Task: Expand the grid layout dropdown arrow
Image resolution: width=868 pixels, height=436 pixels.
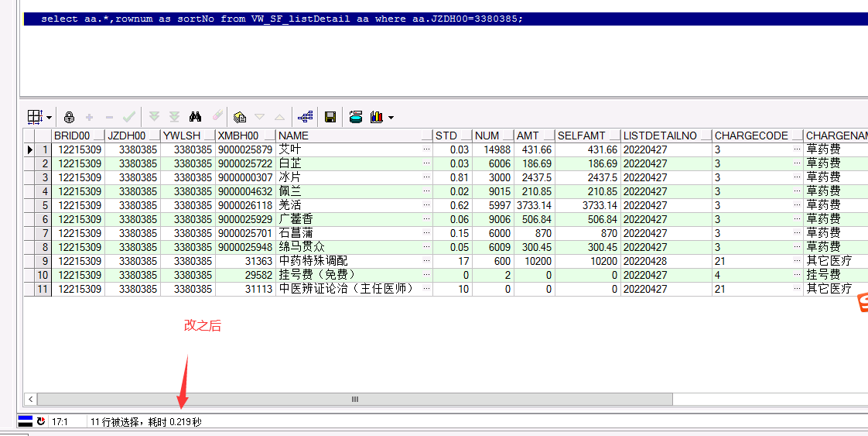Action: [x=50, y=118]
